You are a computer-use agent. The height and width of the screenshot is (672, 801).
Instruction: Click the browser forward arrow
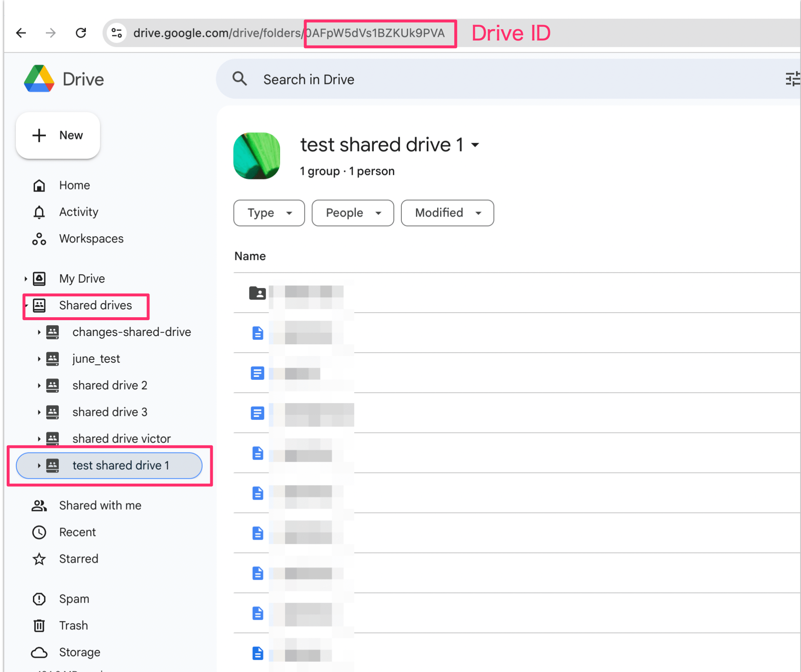tap(50, 33)
